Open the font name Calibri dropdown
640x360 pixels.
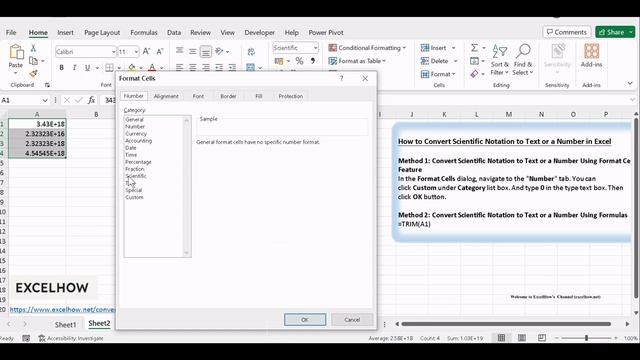click(x=113, y=52)
